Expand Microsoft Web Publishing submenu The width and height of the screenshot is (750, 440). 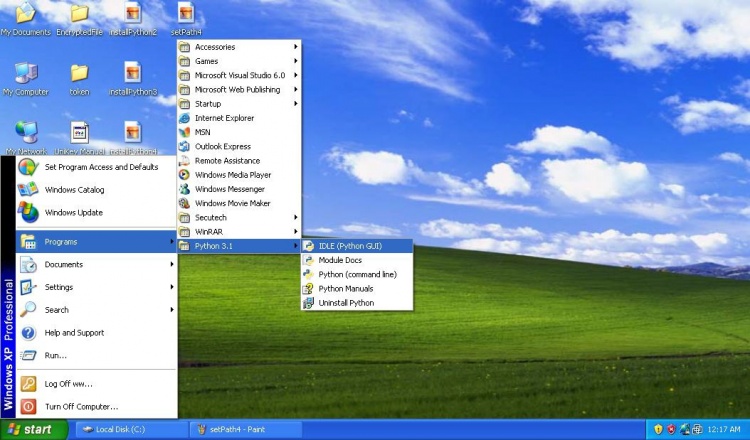tap(239, 89)
